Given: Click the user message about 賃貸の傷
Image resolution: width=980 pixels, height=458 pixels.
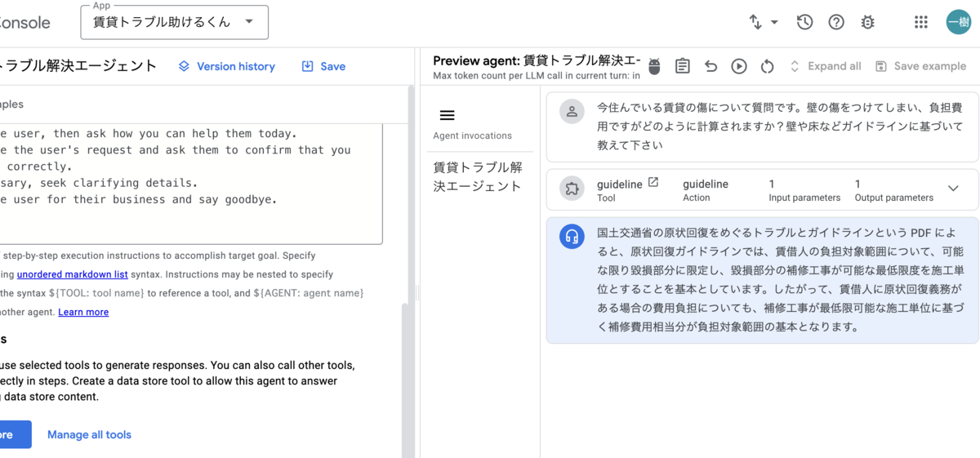Looking at the screenshot, I should [x=762, y=127].
